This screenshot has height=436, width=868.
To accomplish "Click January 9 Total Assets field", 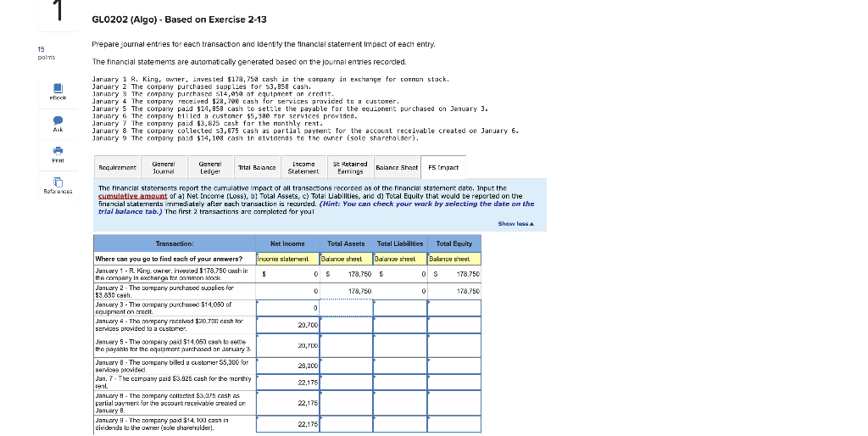I will click(346, 424).
